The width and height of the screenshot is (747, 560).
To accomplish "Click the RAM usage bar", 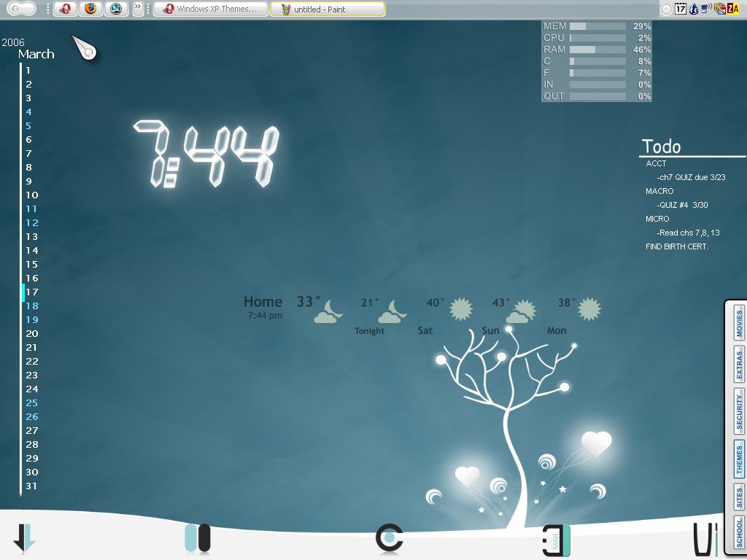I will pos(597,50).
